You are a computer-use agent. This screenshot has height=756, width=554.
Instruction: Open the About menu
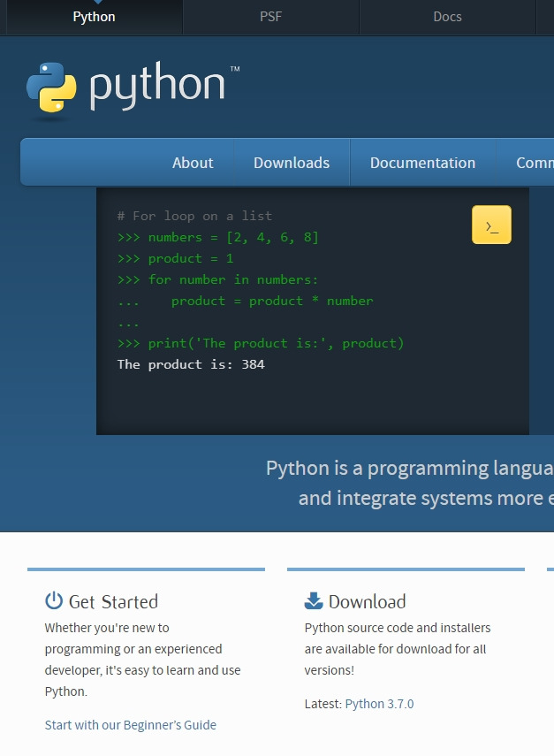tap(193, 163)
